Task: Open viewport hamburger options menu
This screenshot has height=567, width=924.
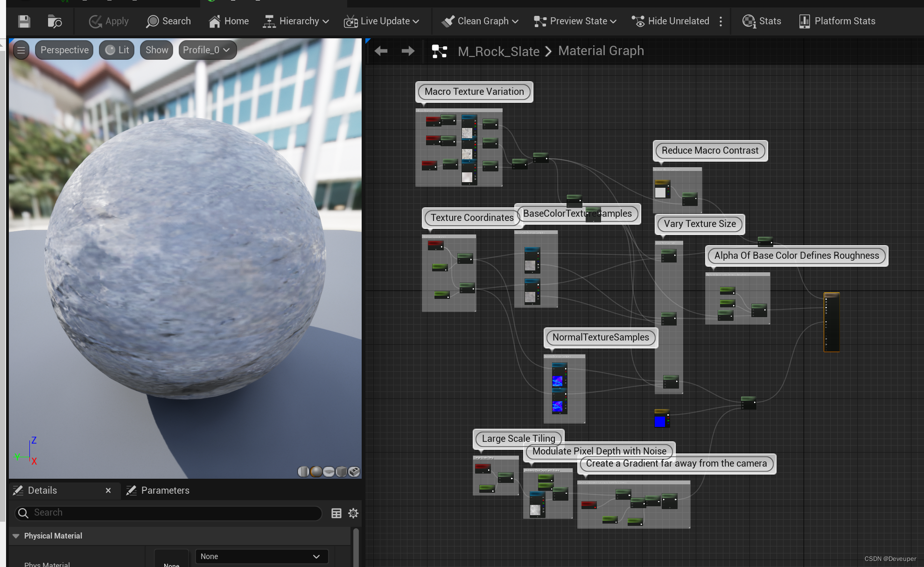Action: pyautogui.click(x=21, y=50)
